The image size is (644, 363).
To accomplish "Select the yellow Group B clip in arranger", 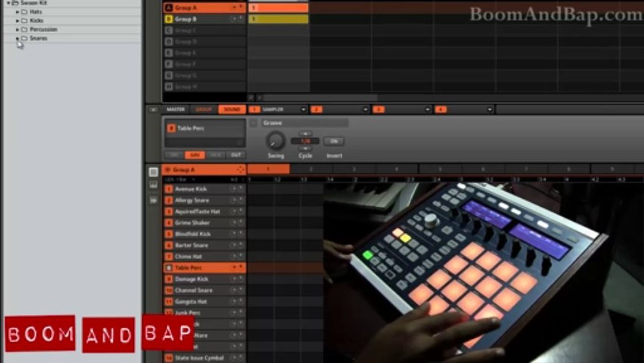I will click(278, 19).
